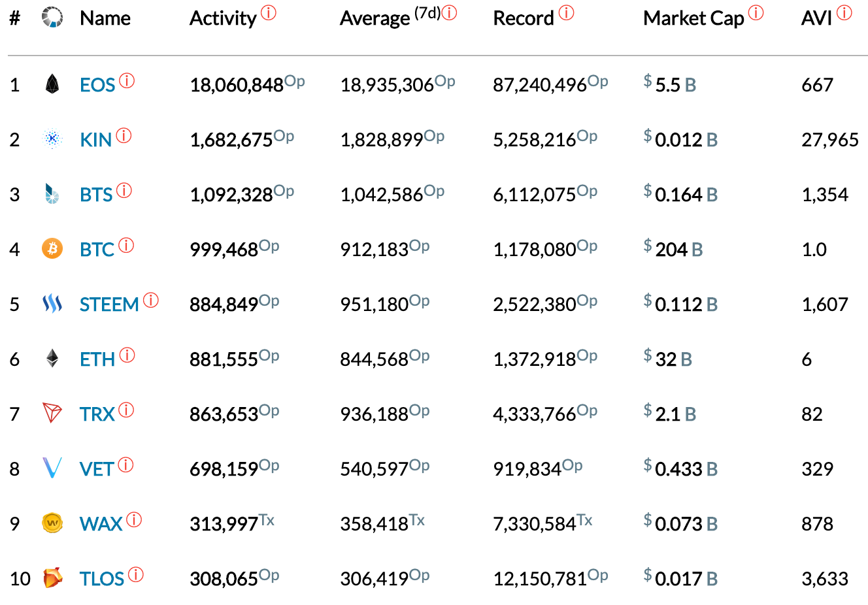Open info icon next to Record header
868x605 pixels.
pyautogui.click(x=567, y=12)
